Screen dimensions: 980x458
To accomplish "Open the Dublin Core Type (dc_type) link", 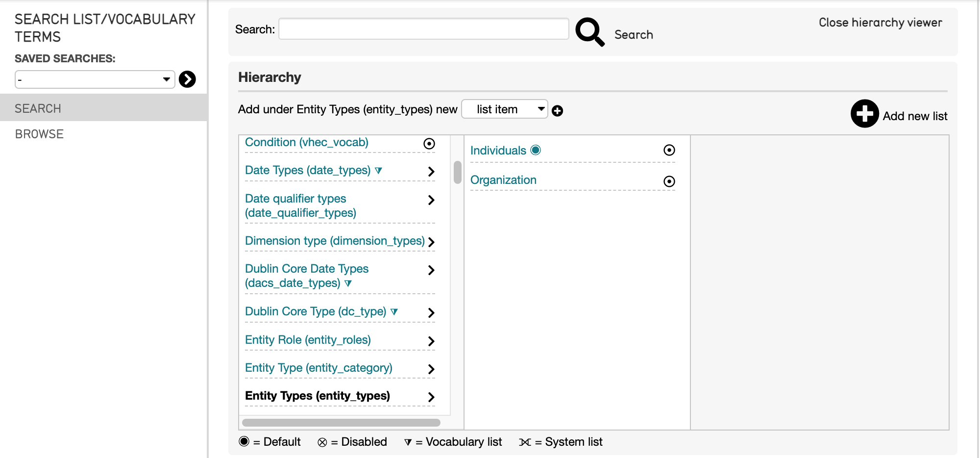I will (x=316, y=311).
